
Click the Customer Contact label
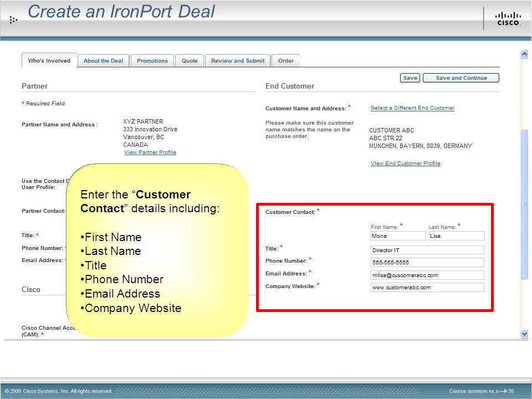pos(290,212)
